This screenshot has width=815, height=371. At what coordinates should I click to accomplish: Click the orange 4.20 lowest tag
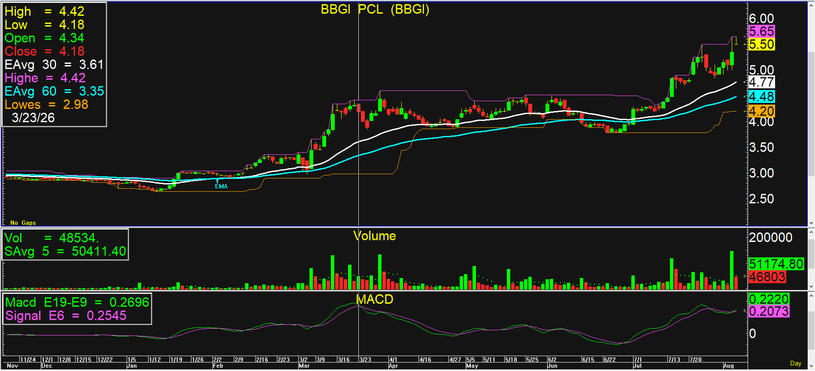tap(761, 111)
